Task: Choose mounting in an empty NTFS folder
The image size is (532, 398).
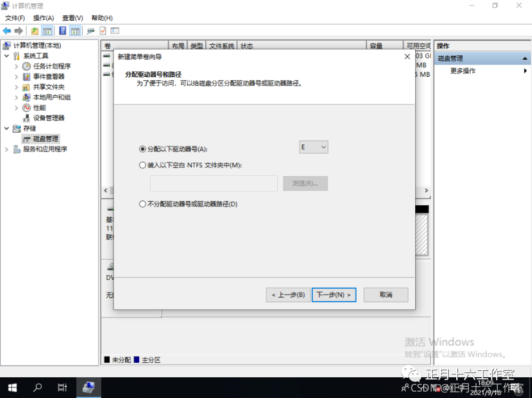Action: pyautogui.click(x=142, y=165)
